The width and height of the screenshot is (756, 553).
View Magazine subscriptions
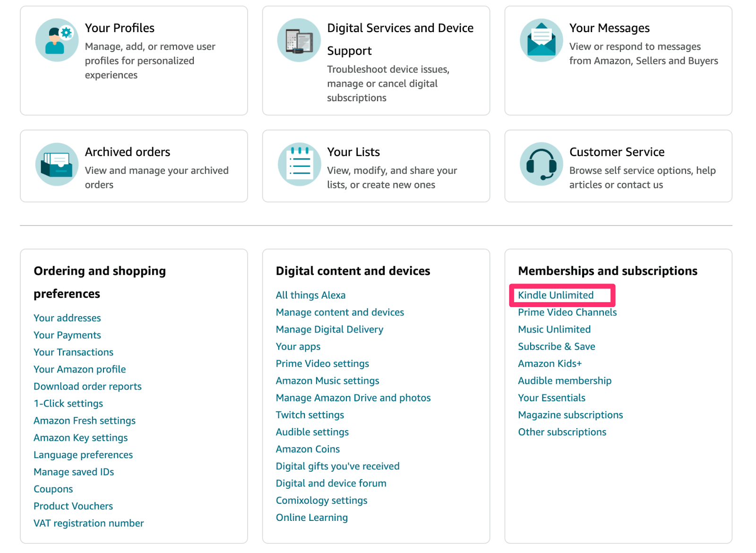click(570, 415)
